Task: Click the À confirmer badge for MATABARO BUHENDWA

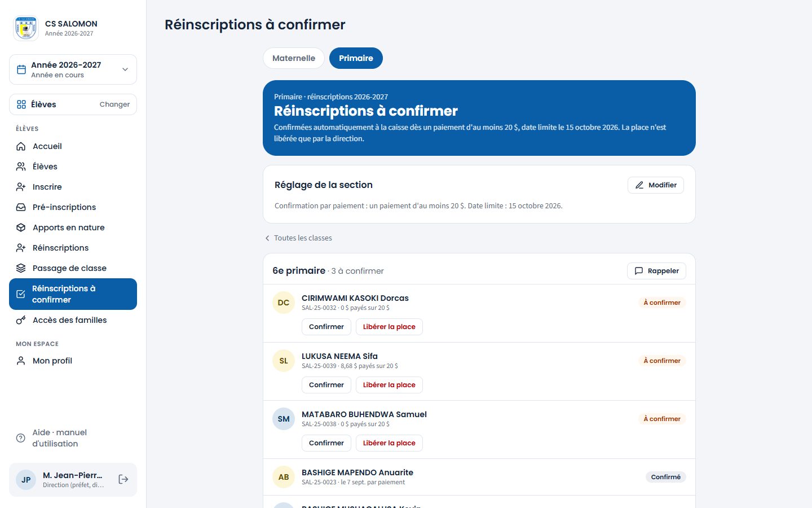Action: tap(662, 419)
